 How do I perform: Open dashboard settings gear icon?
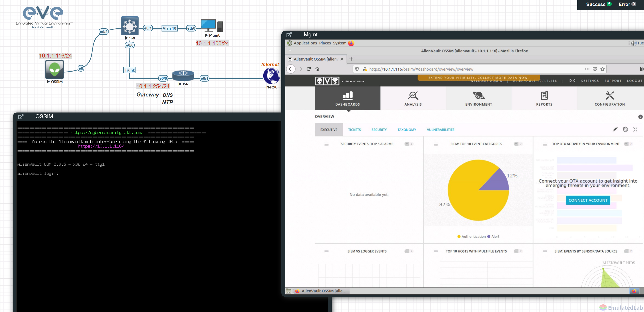(625, 129)
